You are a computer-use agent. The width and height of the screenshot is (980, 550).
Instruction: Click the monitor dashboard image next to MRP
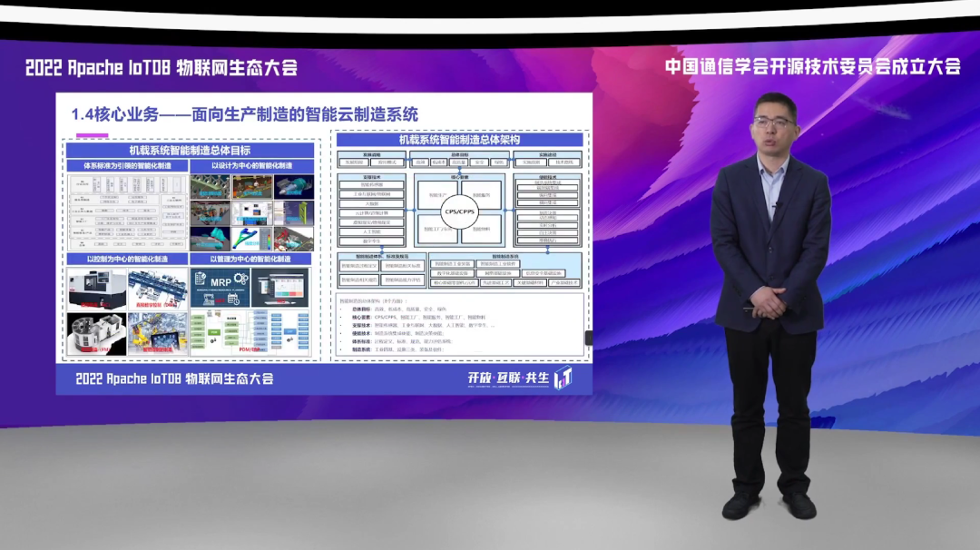pos(280,288)
